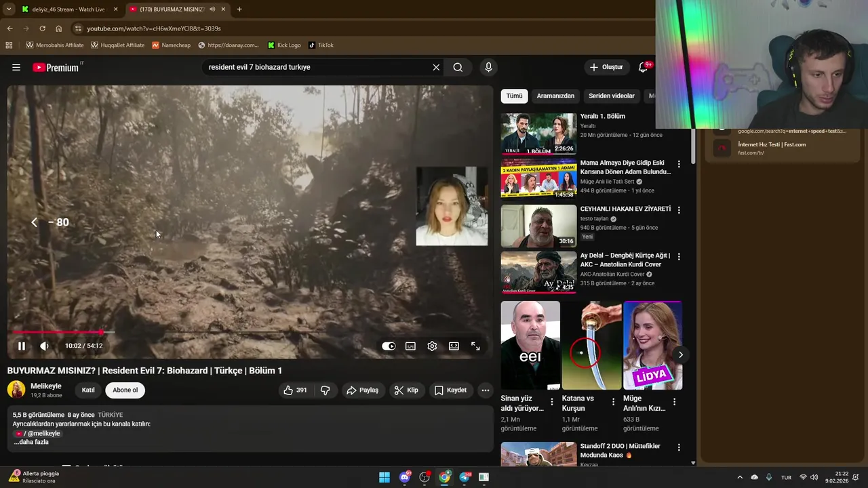Open Telegram from the taskbar
The height and width of the screenshot is (488, 868).
click(x=465, y=477)
